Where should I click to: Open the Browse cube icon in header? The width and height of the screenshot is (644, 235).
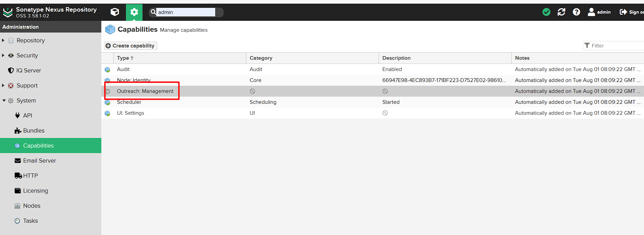click(x=115, y=12)
